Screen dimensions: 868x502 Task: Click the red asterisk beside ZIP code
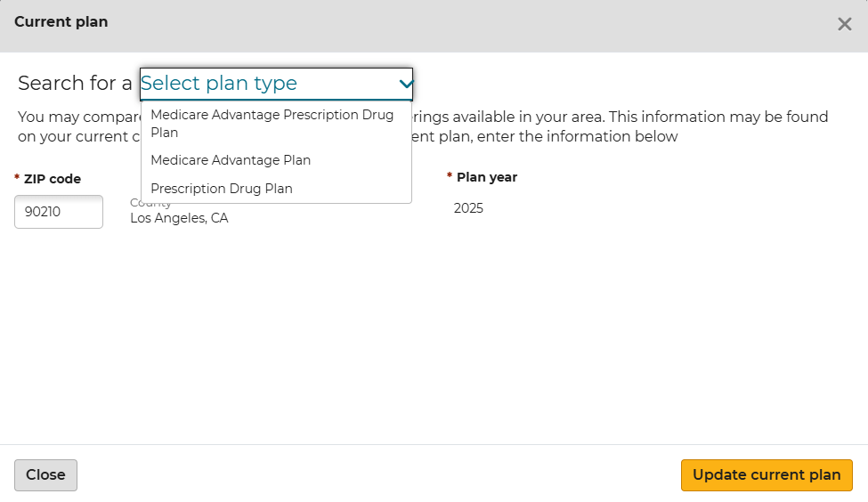click(17, 178)
